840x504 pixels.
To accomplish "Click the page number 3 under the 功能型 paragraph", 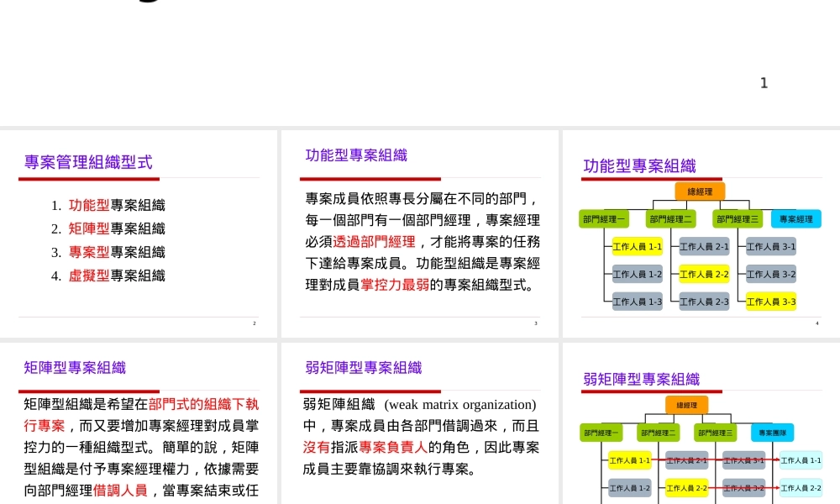I will 536,323.
